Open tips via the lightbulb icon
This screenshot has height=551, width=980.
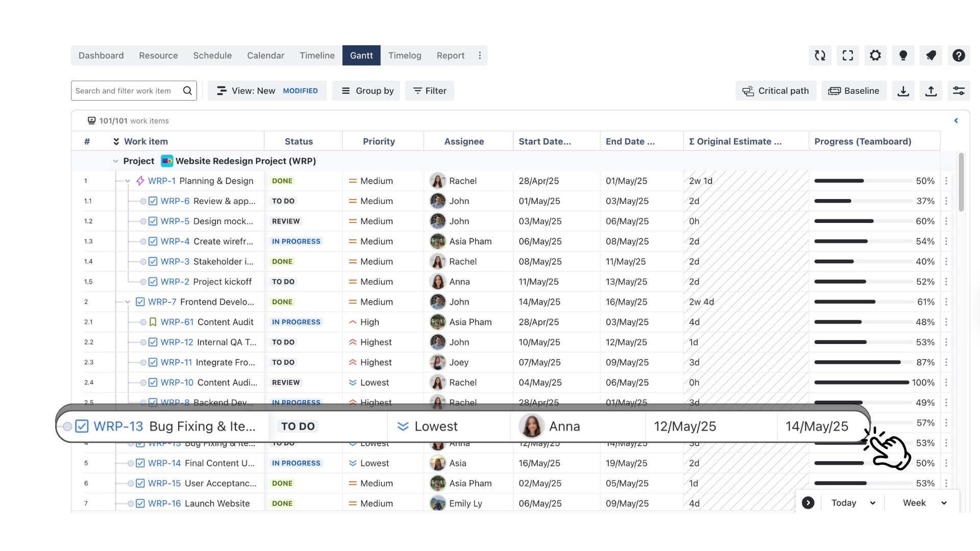pos(903,55)
